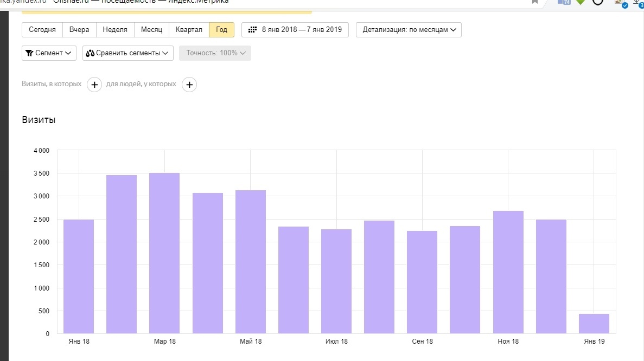Click the bookmark icon in address bar
Image resolution: width=644 pixels, height=361 pixels.
535,2
